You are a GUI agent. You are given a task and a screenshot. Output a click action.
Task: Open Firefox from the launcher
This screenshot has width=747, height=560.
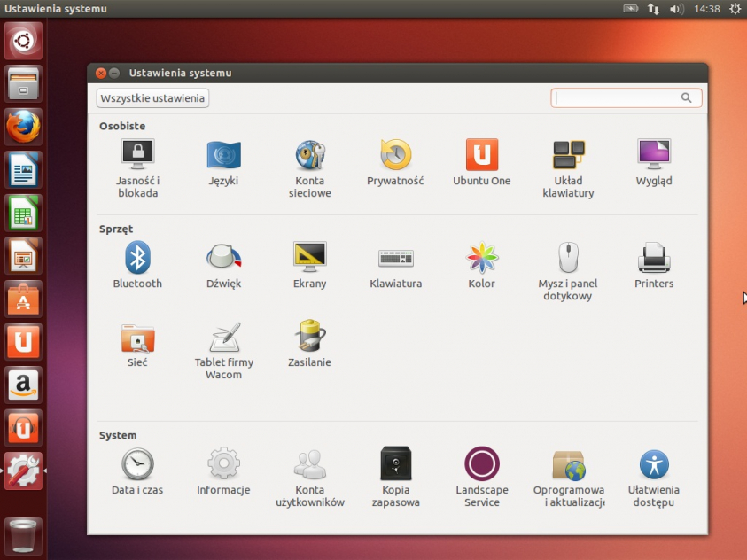coord(22,127)
